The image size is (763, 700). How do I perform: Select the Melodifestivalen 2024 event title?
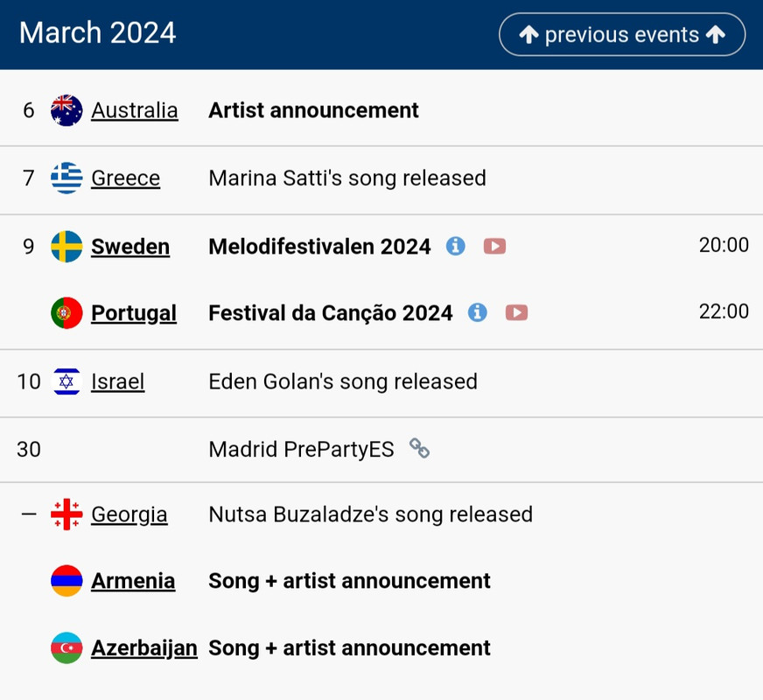tap(319, 247)
